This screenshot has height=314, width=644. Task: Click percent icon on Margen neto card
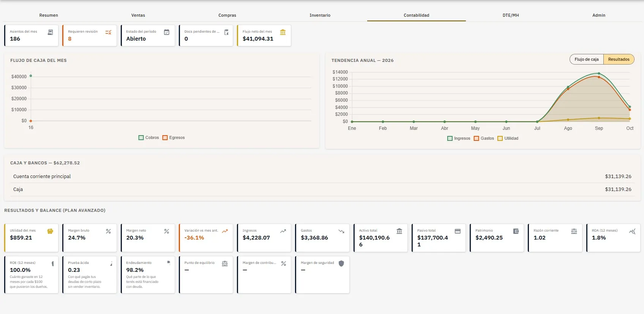166,231
